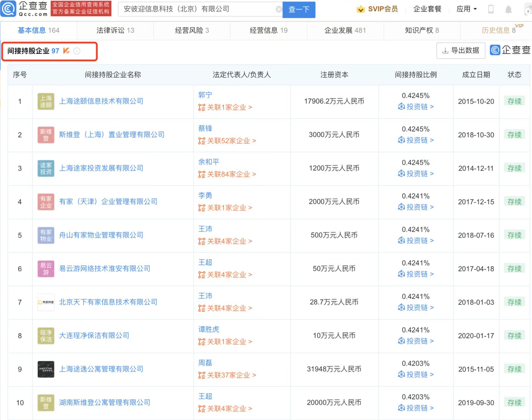
Task: Open 投资链 for 上海途颐信息技术 row
Action: pyautogui.click(x=416, y=107)
